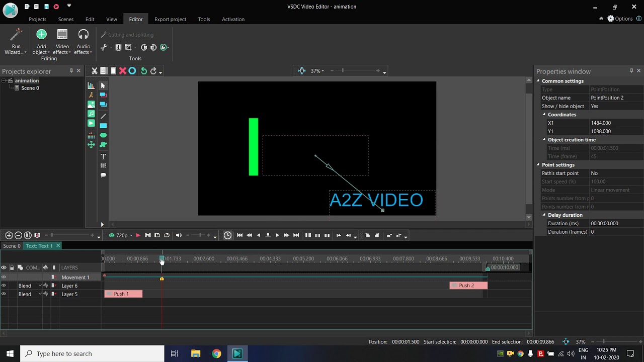The width and height of the screenshot is (644, 362).
Task: Open the View ribbon tab
Action: pyautogui.click(x=112, y=19)
